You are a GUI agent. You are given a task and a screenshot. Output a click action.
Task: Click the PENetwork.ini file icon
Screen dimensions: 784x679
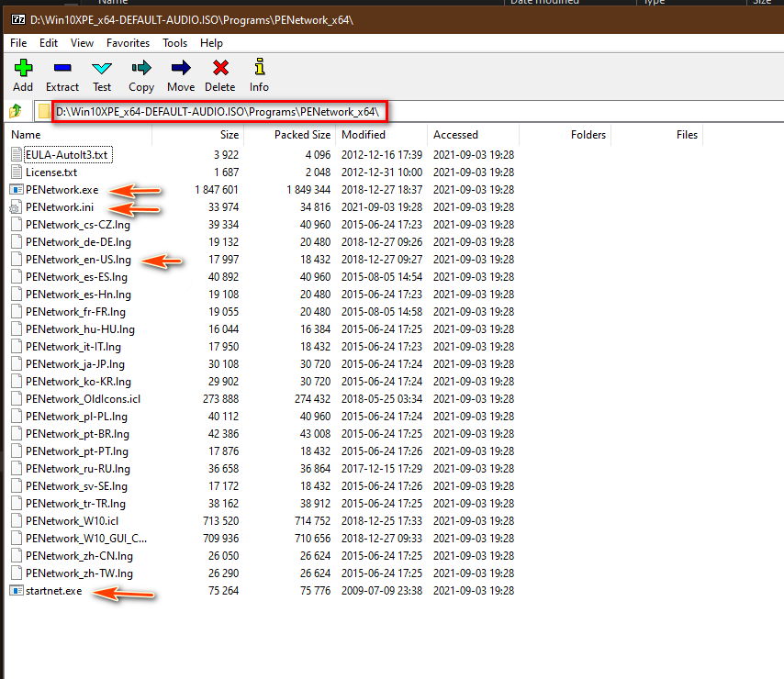(x=17, y=207)
